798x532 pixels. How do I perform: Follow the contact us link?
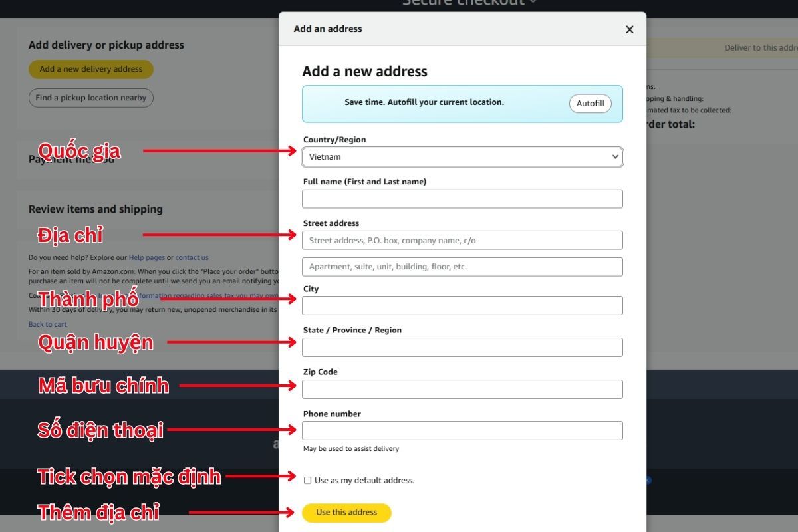click(x=192, y=257)
